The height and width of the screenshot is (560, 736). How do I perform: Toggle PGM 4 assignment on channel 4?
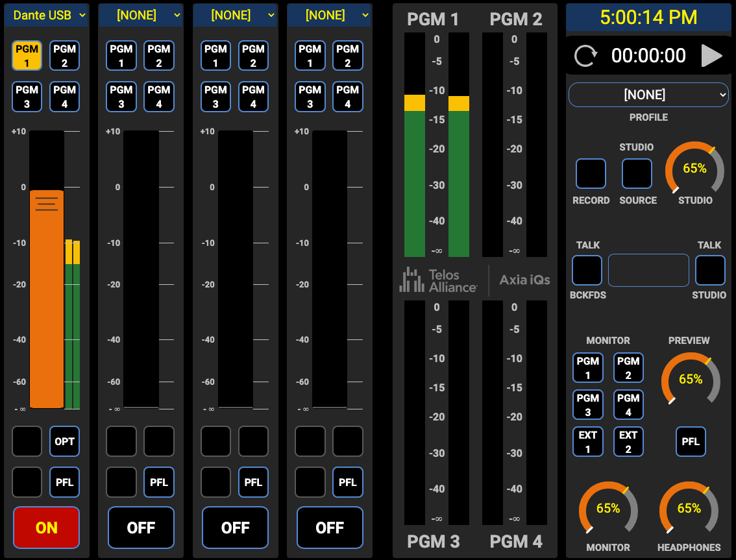(347, 97)
